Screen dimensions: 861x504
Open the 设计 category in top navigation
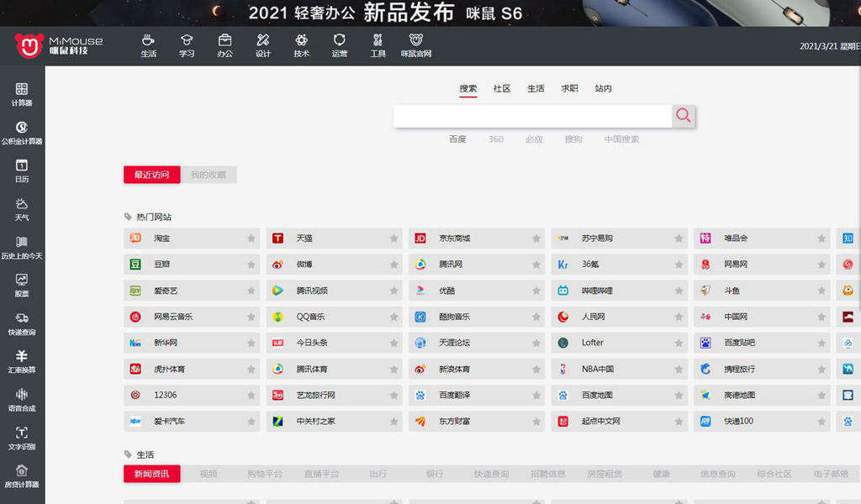tap(263, 45)
